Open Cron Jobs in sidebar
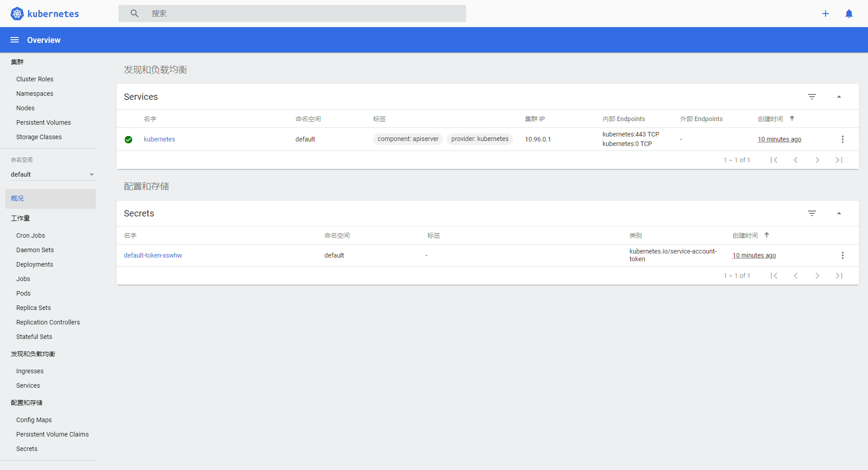Image resolution: width=868 pixels, height=470 pixels. pyautogui.click(x=31, y=235)
